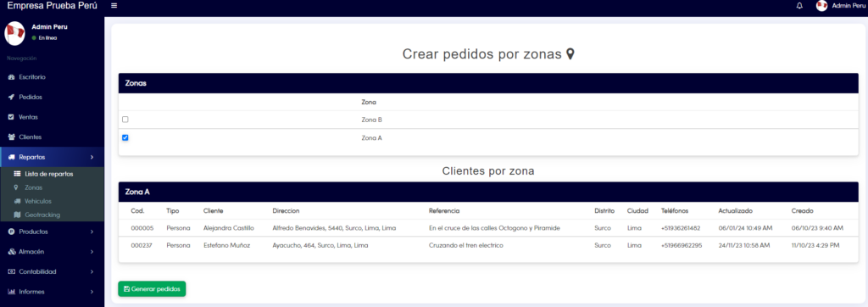Open the Geotracking map icon

pyautogui.click(x=17, y=215)
